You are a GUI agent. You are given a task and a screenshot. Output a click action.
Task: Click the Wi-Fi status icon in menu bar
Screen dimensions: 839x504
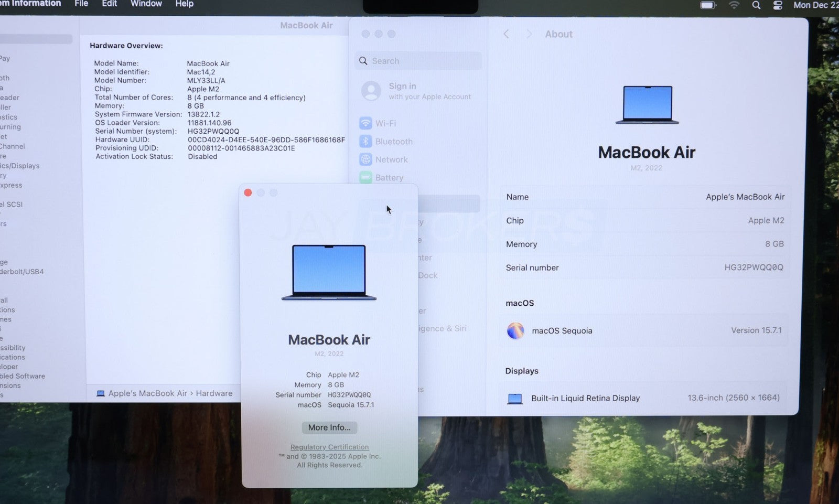(734, 5)
